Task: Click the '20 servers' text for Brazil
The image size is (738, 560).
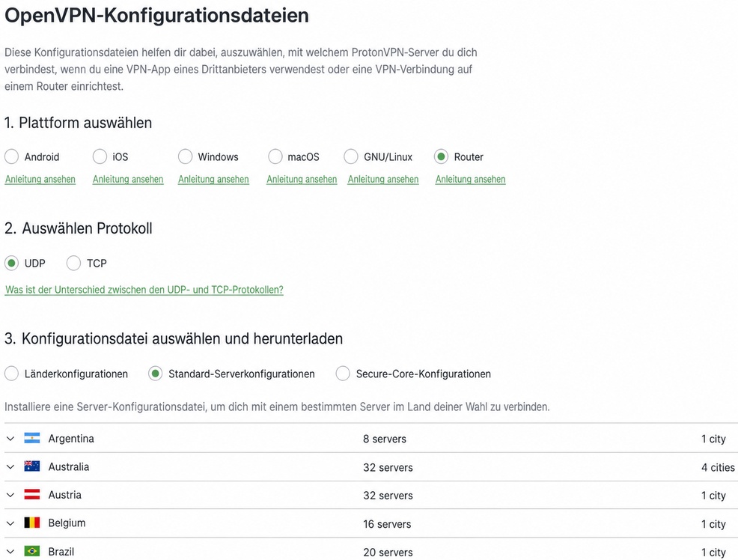Action: click(388, 552)
